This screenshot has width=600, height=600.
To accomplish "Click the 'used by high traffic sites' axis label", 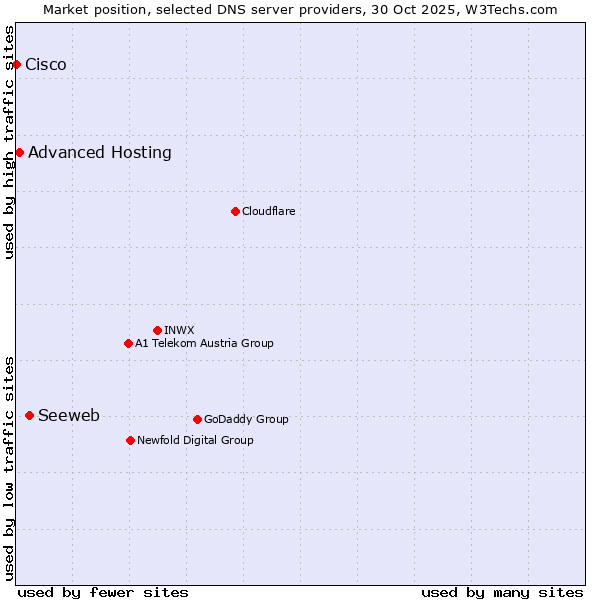I will [x=9, y=142].
